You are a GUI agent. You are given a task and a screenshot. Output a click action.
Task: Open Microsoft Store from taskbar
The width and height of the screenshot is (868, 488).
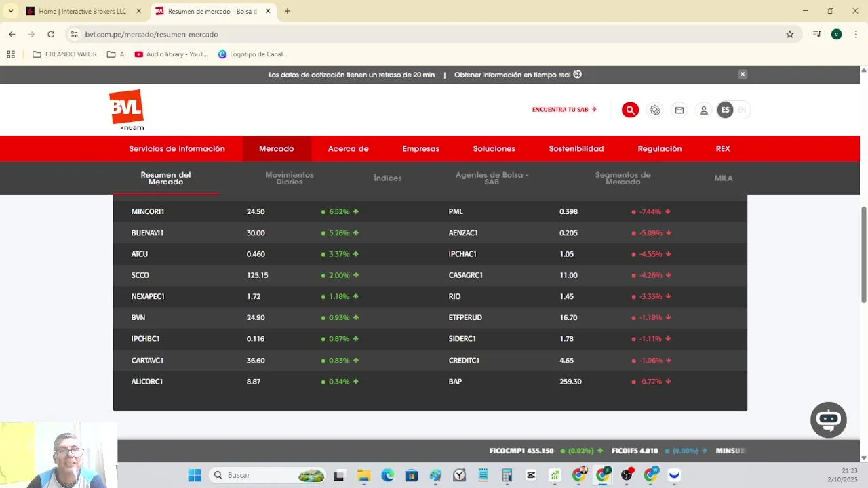[x=411, y=475]
